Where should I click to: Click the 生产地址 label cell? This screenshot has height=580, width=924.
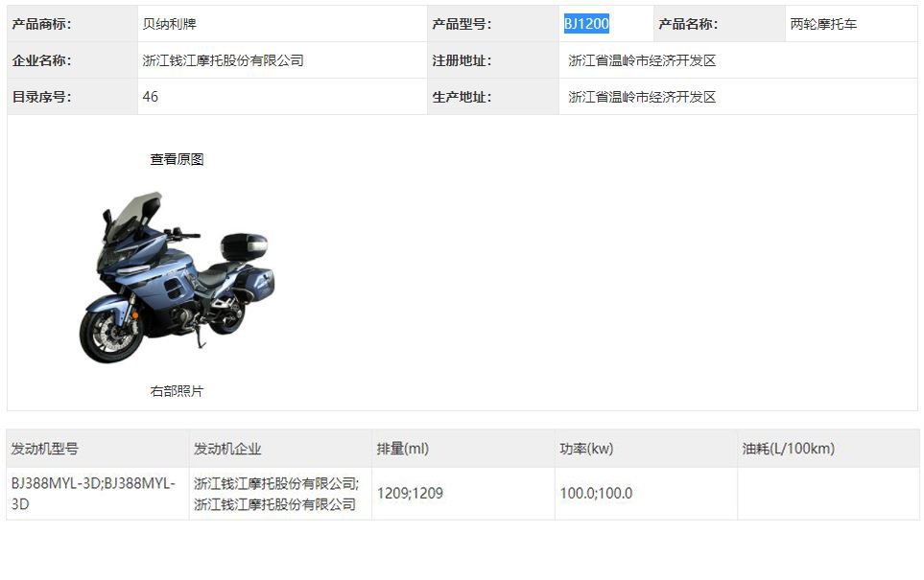coord(462,97)
